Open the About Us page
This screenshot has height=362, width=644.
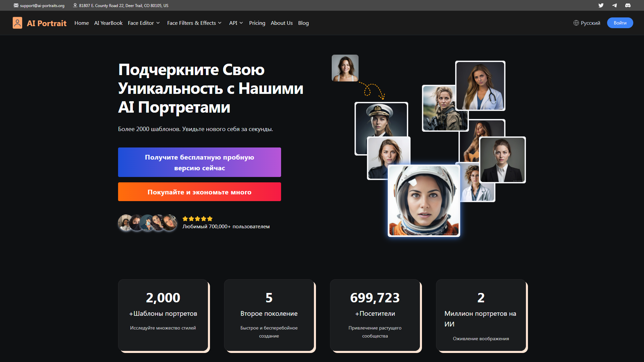[282, 23]
